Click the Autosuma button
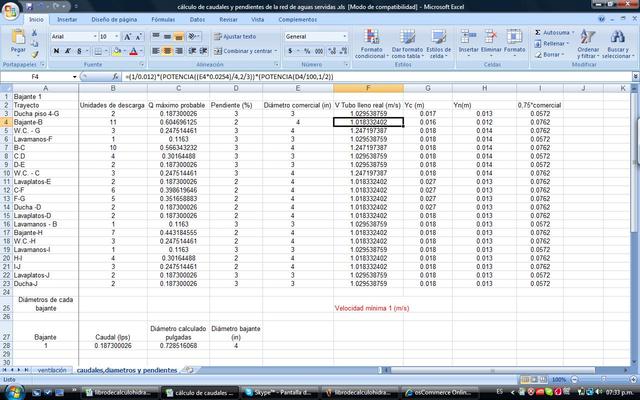 tap(554, 32)
